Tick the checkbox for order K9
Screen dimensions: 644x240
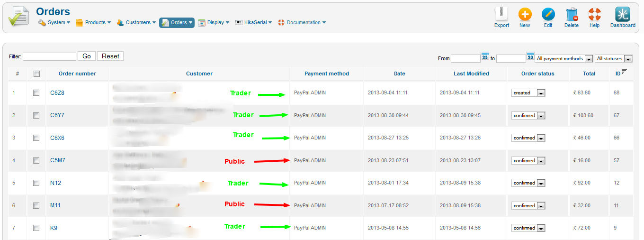(36, 228)
